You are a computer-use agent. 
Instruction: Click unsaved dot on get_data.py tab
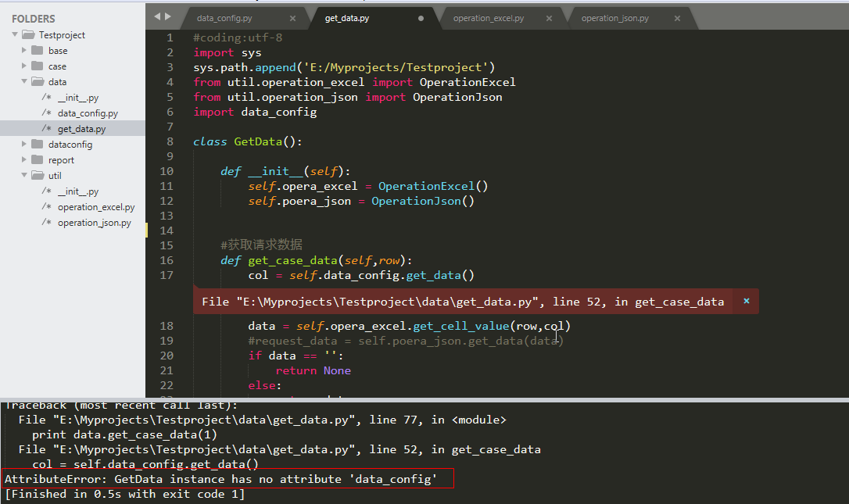tap(421, 18)
